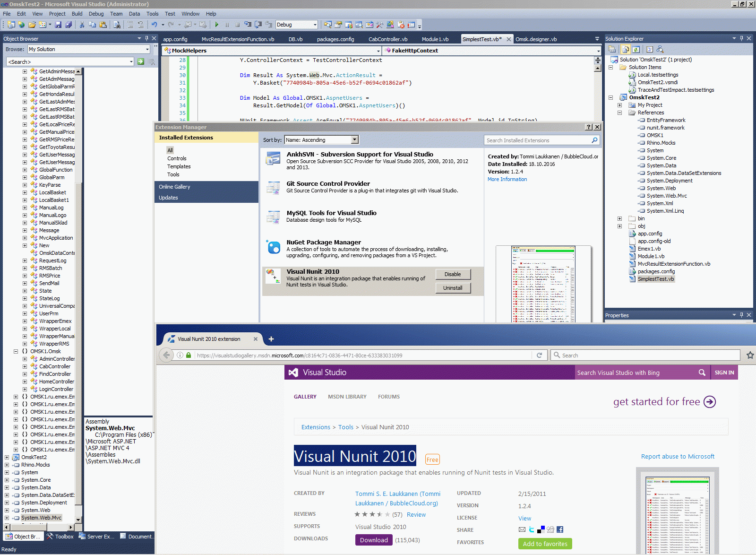This screenshot has width=756, height=555.
Task: Click the Visual Studio logo on the webpage
Action: coord(318,373)
